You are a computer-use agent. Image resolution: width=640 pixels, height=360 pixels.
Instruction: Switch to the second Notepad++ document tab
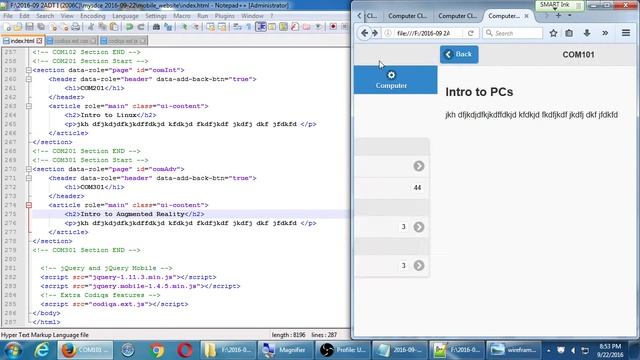click(71, 41)
